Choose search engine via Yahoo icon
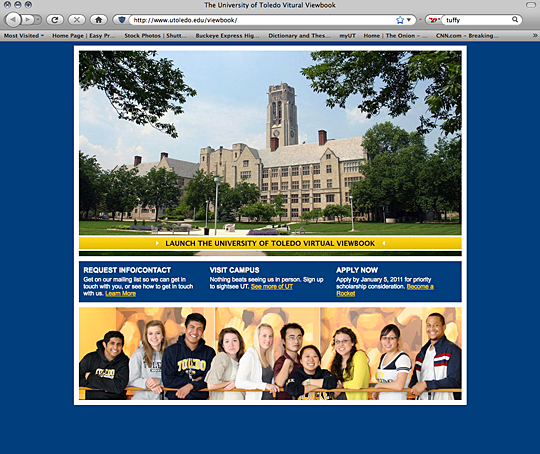Screen dimensions: 540x454 coord(434,20)
